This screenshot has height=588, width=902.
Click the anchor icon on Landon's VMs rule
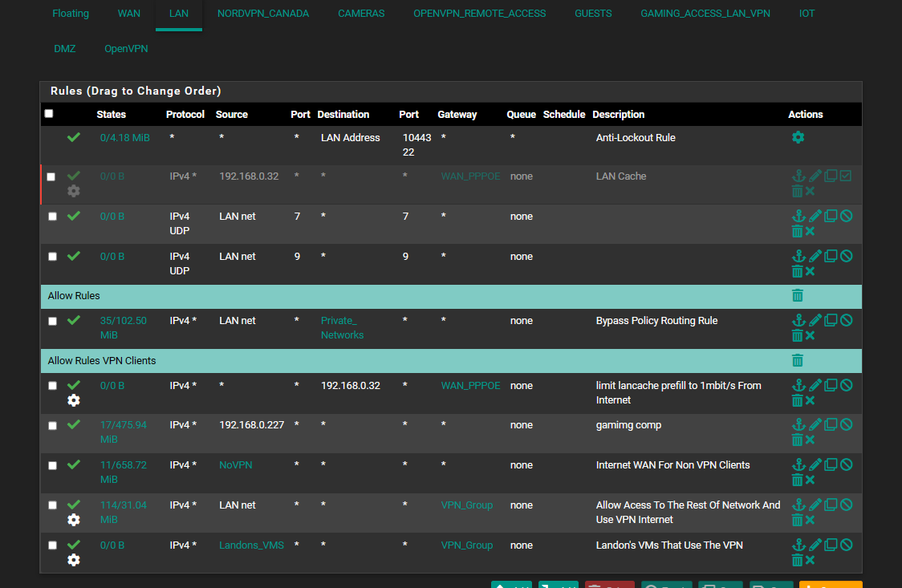click(x=799, y=544)
